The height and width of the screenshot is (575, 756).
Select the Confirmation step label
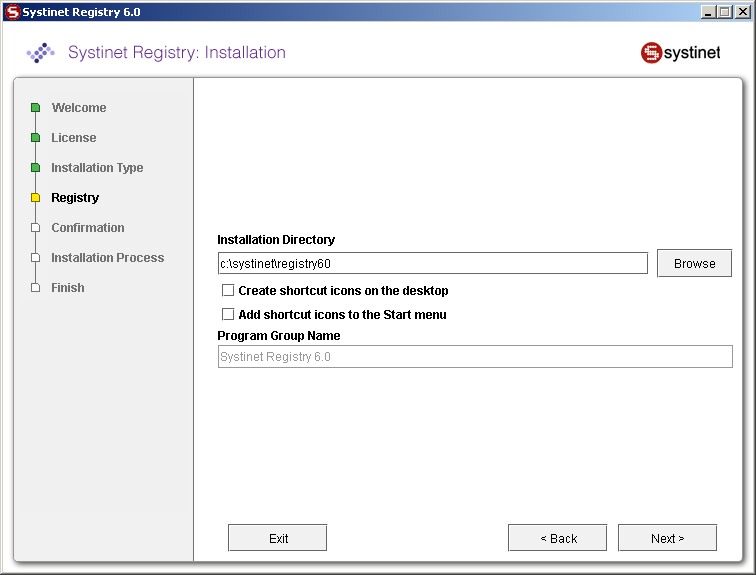click(x=88, y=227)
